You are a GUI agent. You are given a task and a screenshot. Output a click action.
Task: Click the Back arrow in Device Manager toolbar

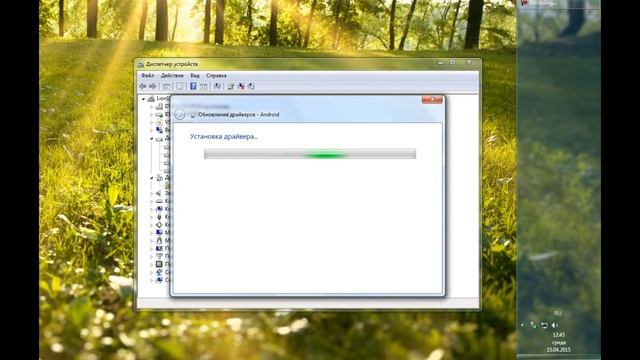(x=142, y=86)
